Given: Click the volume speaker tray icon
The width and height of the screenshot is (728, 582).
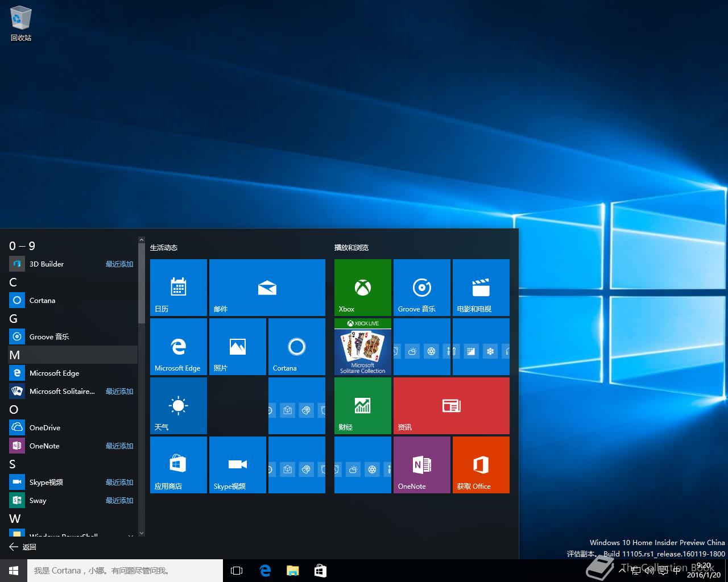Looking at the screenshot, I should click(x=650, y=571).
